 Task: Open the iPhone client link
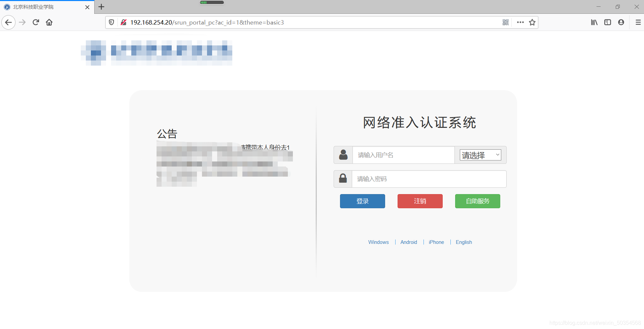point(436,242)
